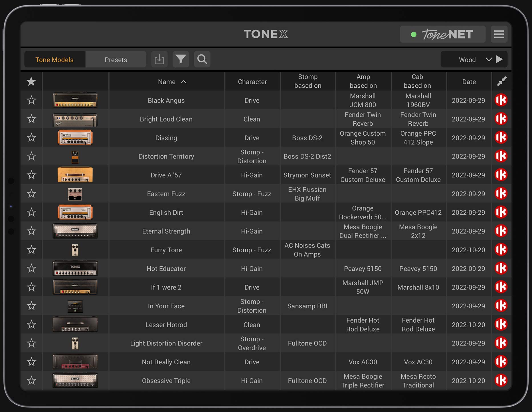Click the ToneNET connection button
The image size is (532, 412).
tap(442, 34)
